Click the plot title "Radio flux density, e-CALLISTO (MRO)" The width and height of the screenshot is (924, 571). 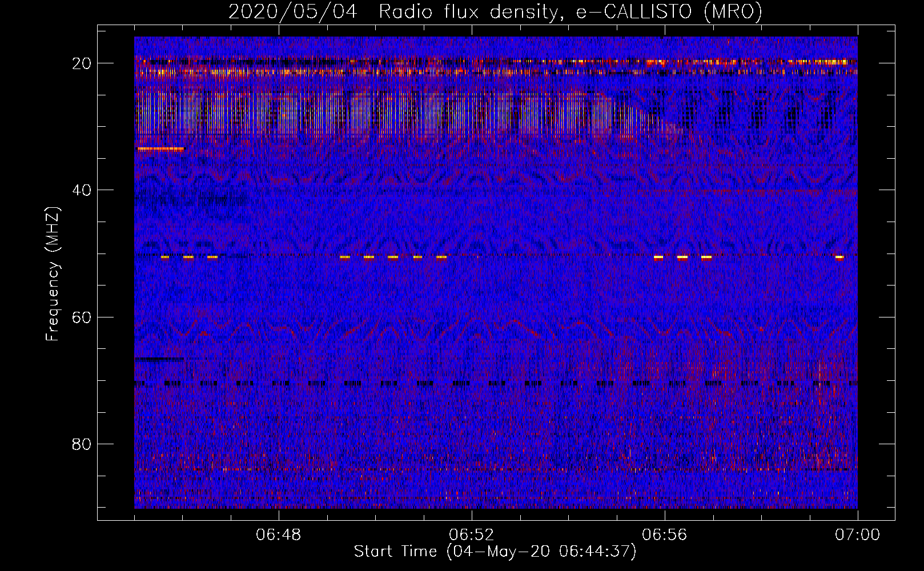(x=570, y=11)
